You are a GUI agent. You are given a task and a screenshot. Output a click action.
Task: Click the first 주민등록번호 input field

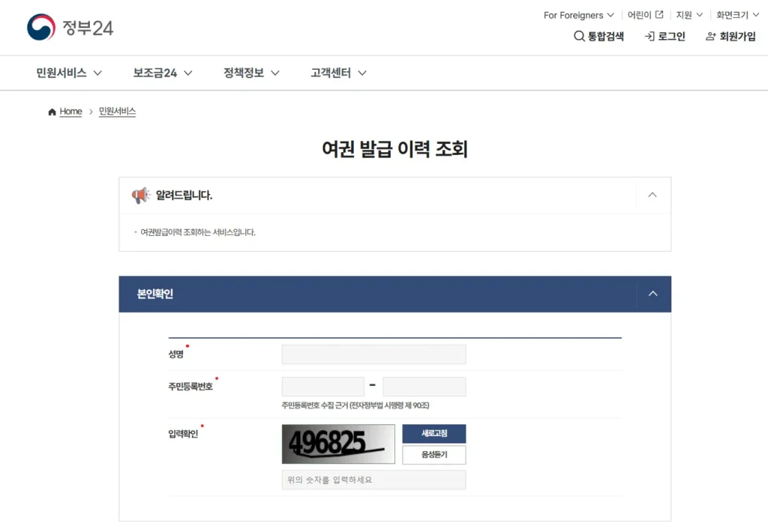point(322,387)
